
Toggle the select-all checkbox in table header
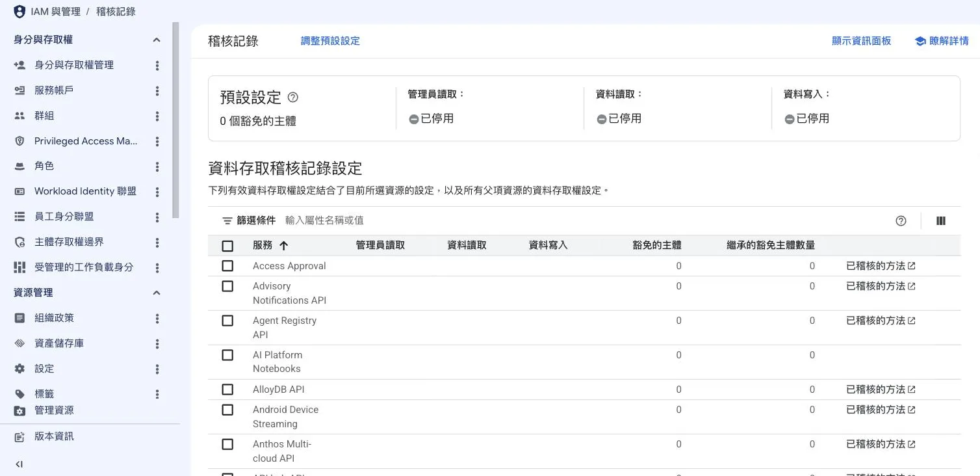pos(227,246)
